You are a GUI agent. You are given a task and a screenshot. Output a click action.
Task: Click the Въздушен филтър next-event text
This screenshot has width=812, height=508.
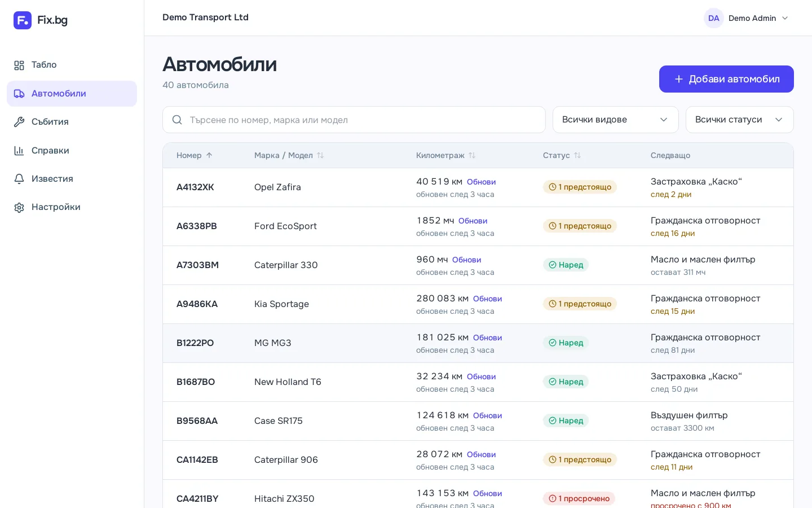[689, 415]
